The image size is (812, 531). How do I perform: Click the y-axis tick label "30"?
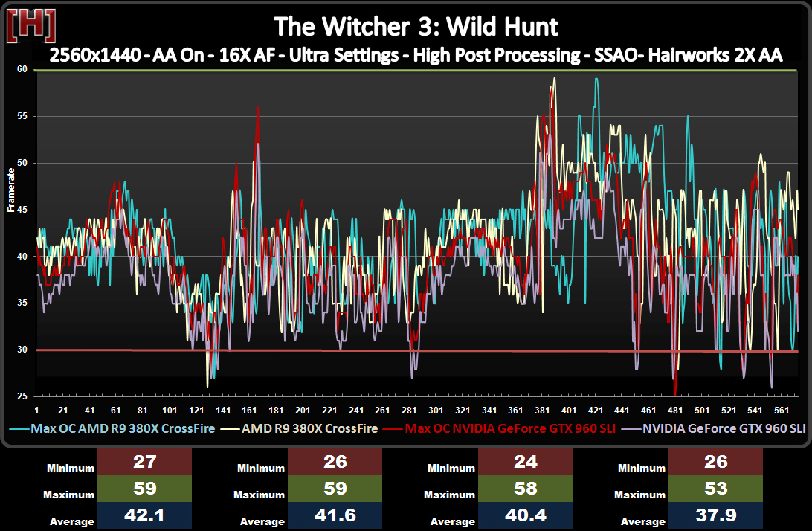[22, 349]
